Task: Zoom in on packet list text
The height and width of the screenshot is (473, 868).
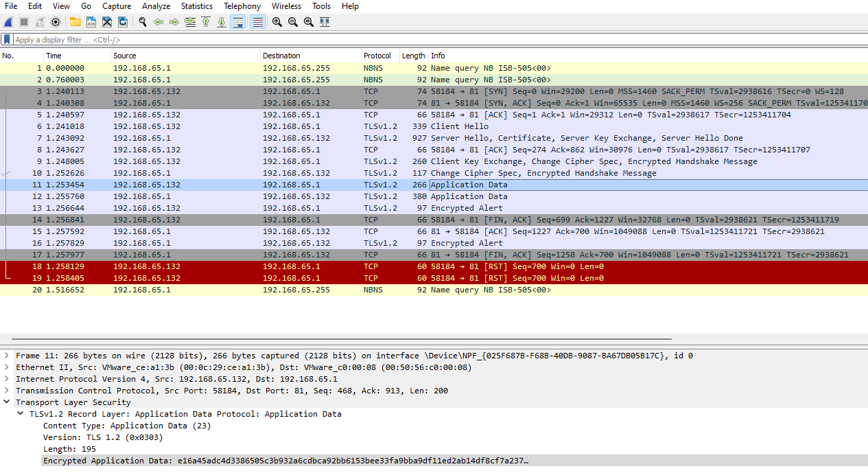Action: tap(277, 22)
